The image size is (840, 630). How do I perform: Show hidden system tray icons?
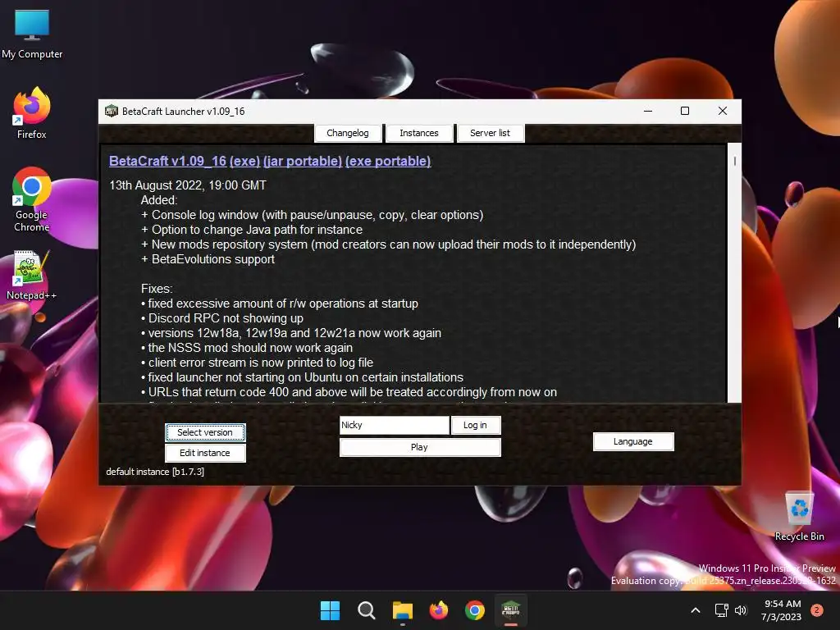(696, 610)
